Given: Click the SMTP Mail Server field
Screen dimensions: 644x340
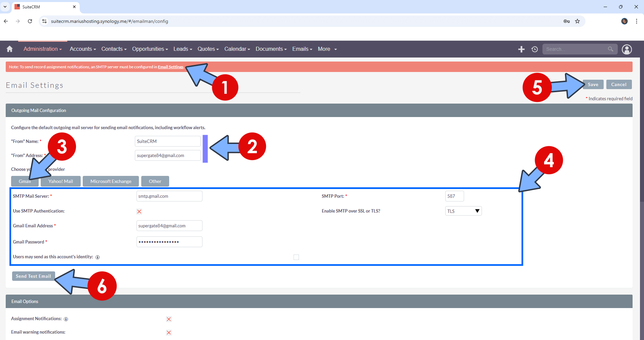Looking at the screenshot, I should [169, 196].
